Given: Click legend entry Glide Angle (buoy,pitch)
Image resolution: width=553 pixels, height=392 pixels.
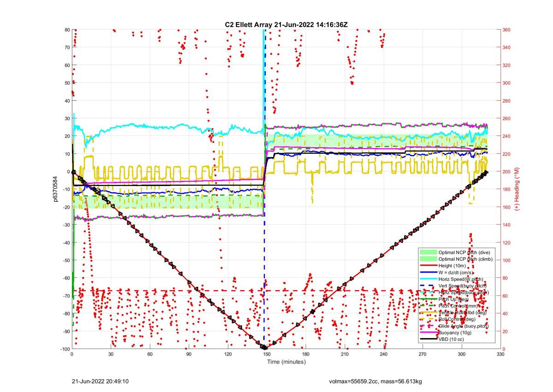Looking at the screenshot, I should tap(464, 326).
